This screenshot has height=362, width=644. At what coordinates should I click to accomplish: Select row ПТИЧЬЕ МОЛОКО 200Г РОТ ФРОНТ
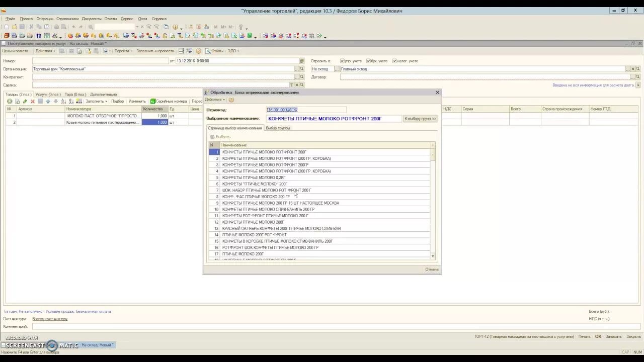pos(319,235)
